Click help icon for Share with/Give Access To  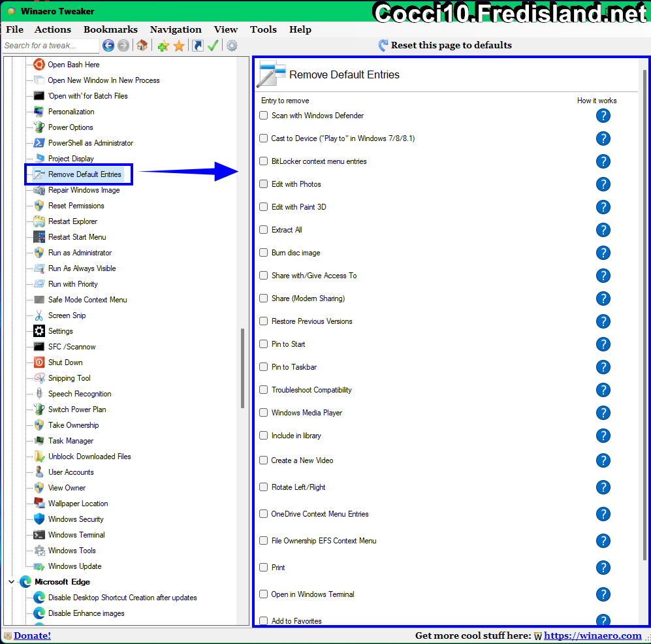[603, 275]
